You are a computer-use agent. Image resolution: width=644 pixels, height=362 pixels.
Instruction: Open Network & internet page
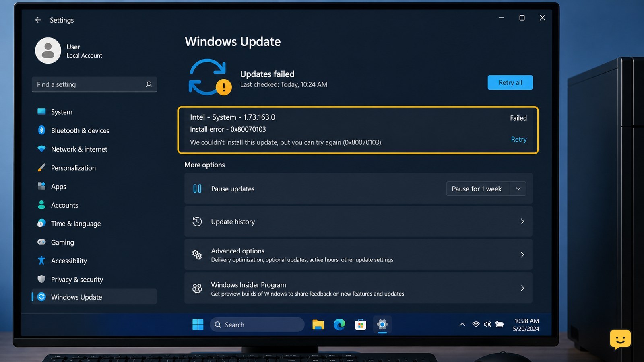(x=94, y=149)
